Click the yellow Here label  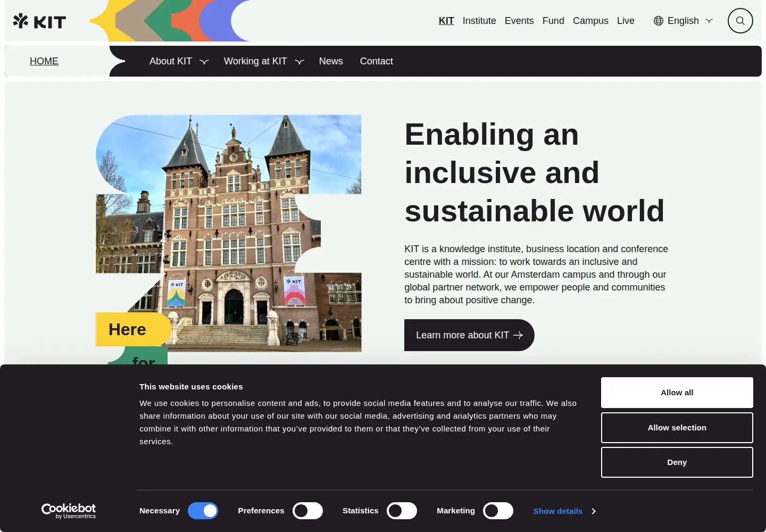(x=133, y=329)
